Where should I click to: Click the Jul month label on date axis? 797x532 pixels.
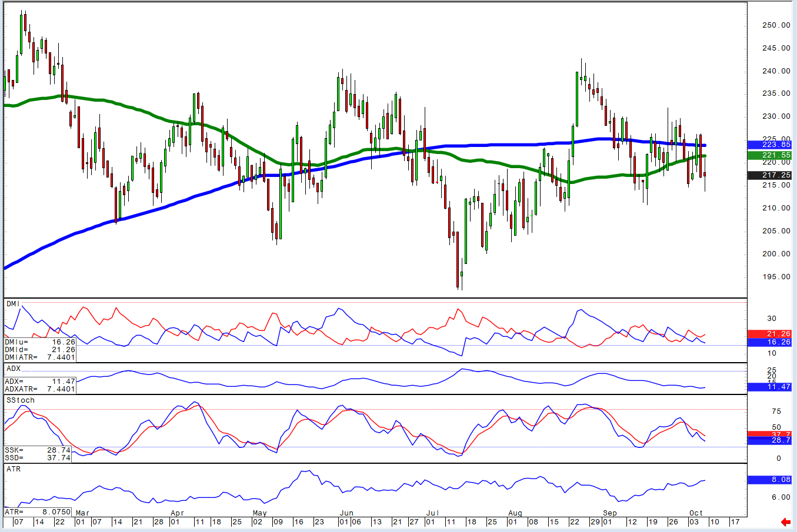pyautogui.click(x=432, y=513)
